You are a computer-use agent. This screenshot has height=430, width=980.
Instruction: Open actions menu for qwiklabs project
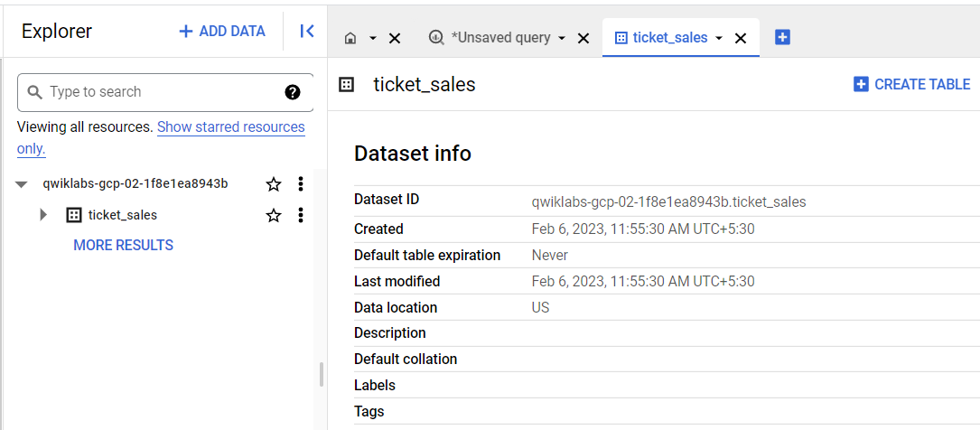coord(301,183)
